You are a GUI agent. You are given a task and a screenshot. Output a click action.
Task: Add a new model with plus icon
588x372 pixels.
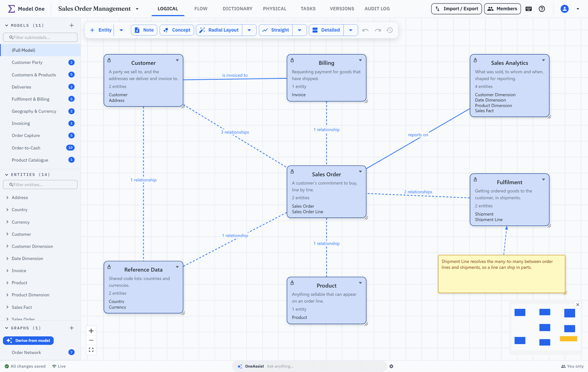tap(72, 25)
